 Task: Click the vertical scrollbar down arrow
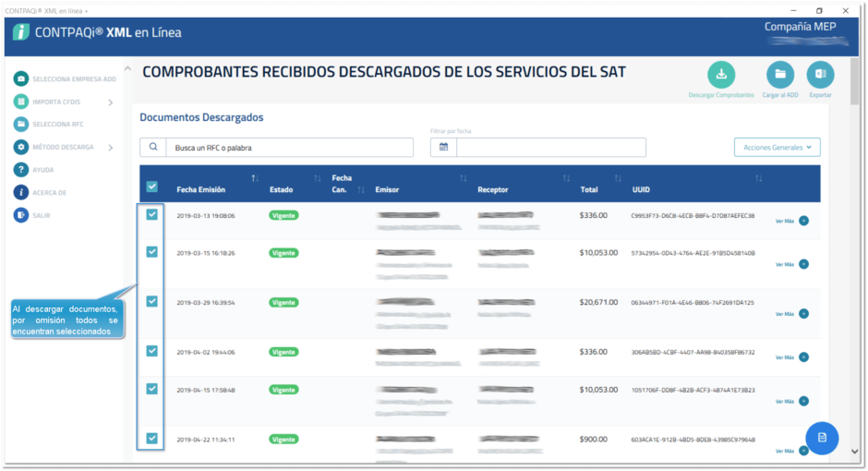pyautogui.click(x=855, y=452)
